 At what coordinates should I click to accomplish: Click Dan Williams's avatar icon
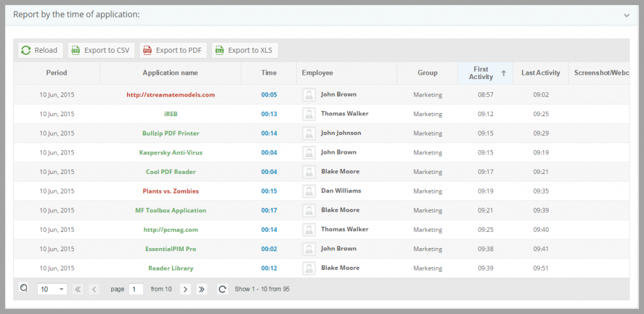click(x=309, y=191)
